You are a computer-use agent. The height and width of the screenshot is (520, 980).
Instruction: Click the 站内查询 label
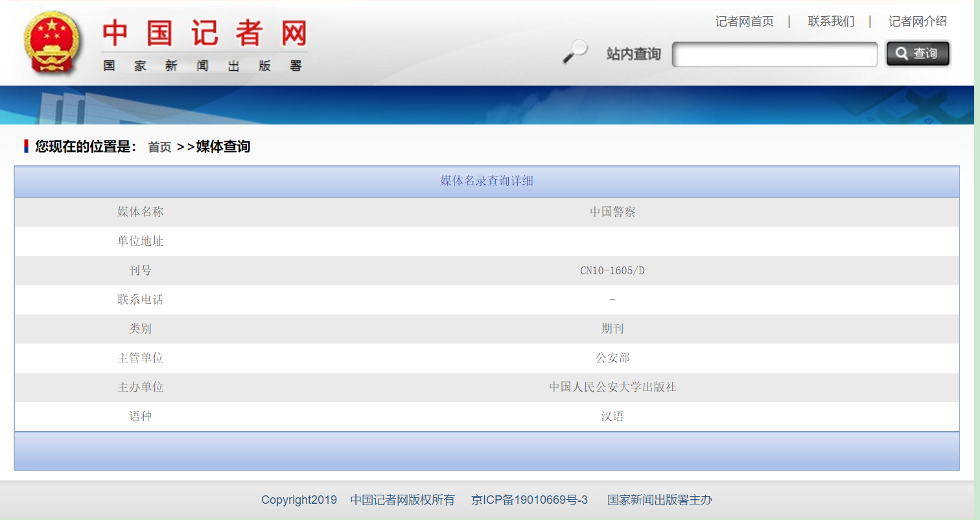pyautogui.click(x=633, y=54)
